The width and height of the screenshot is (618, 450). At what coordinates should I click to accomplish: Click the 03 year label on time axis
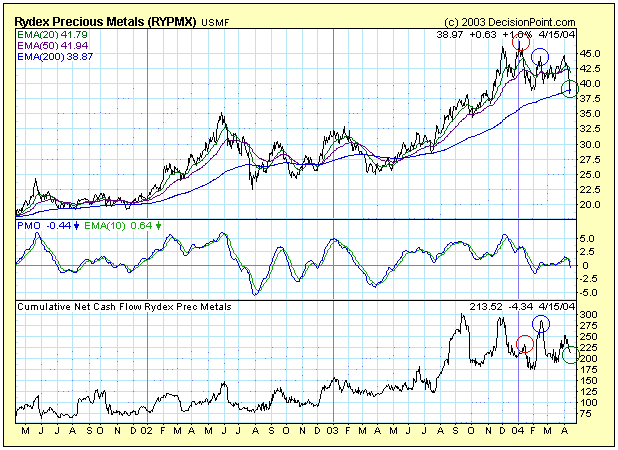click(x=333, y=431)
